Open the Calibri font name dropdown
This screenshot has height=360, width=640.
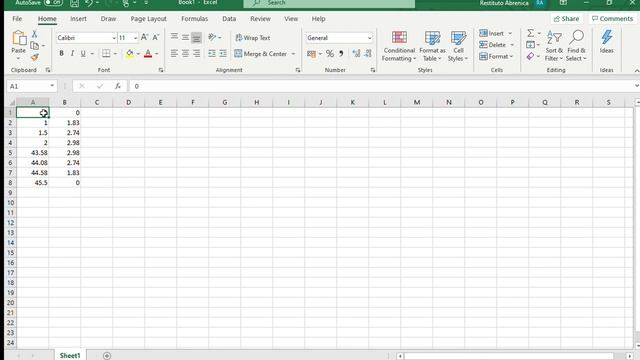point(114,38)
